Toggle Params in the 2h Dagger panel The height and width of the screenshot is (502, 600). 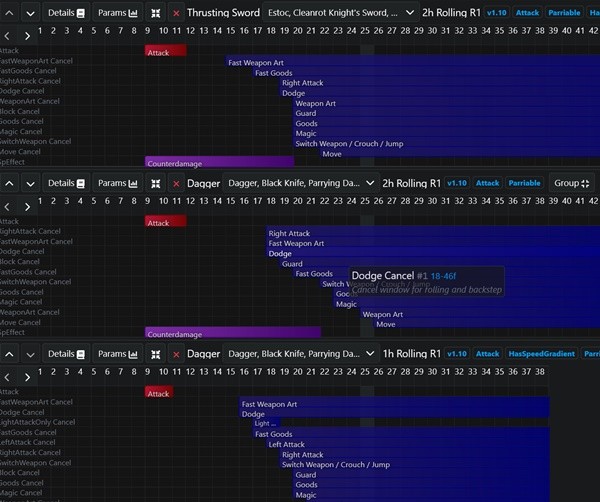tap(118, 183)
